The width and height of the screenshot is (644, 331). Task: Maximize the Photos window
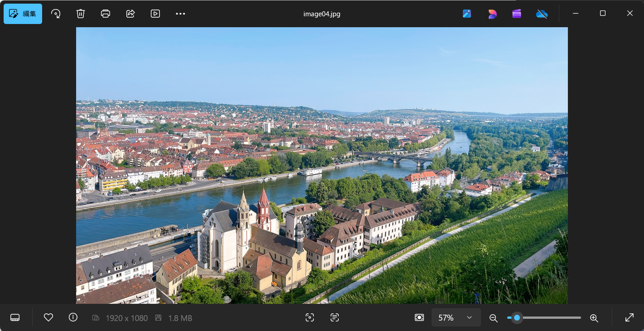[603, 14]
